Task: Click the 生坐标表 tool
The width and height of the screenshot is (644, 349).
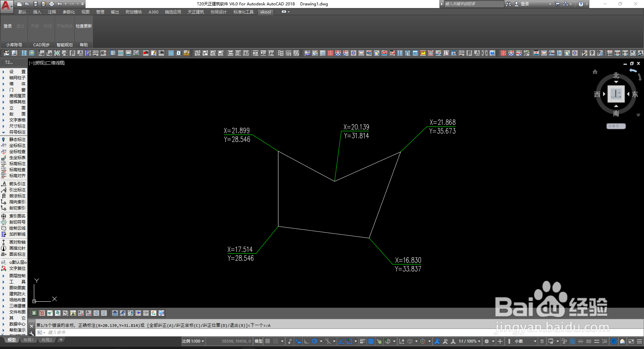Action: point(14,158)
